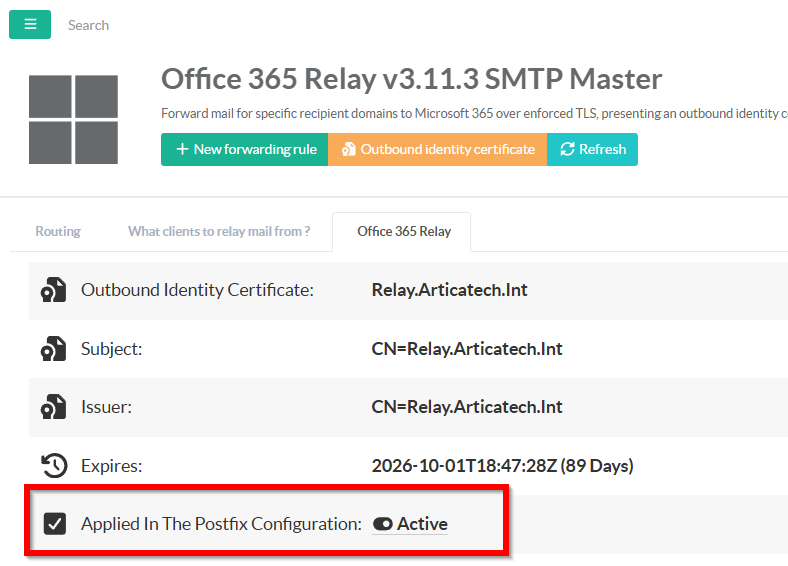Click the Forward mail description text

point(474,114)
